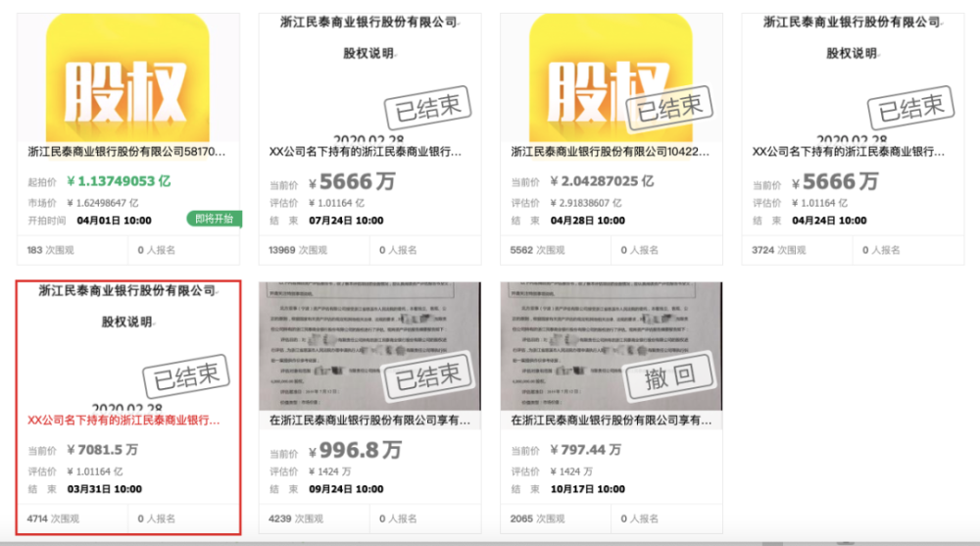Click 4714 次围观 view count
980x546 pixels.
[53, 519]
